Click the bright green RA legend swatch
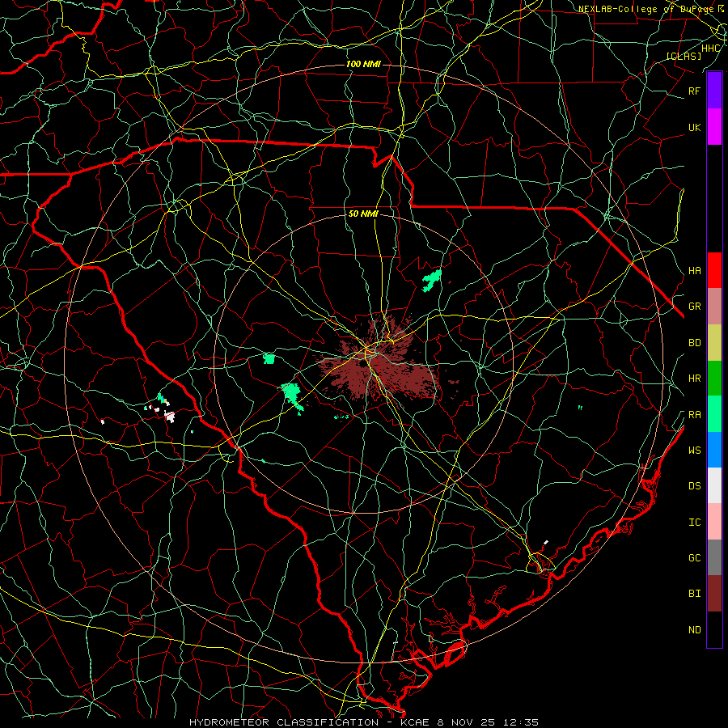 [714, 414]
